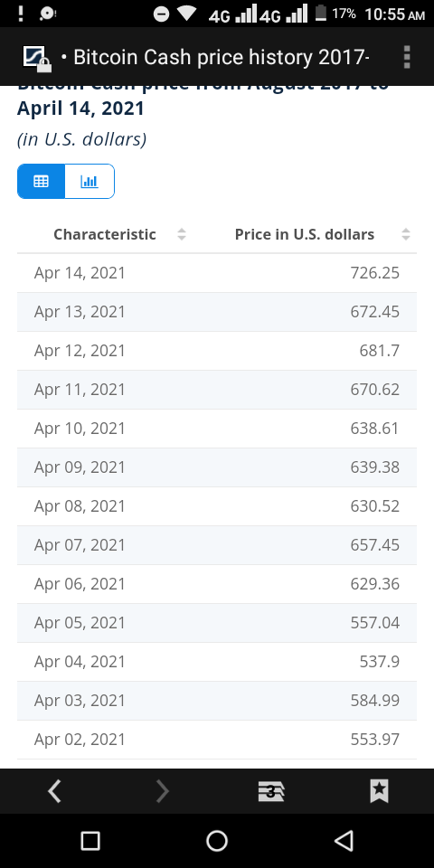Screen dimensions: 434x868
Task: Open the tabs switcher showing 3
Action: (271, 792)
